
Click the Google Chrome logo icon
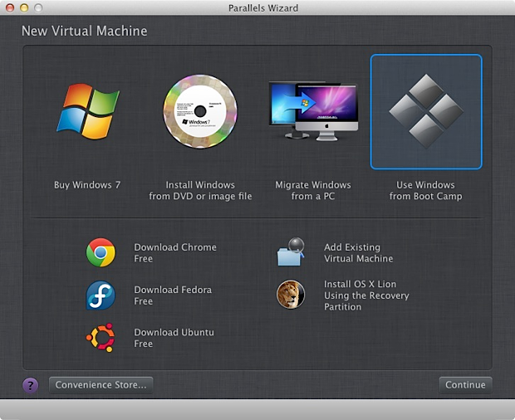(101, 252)
